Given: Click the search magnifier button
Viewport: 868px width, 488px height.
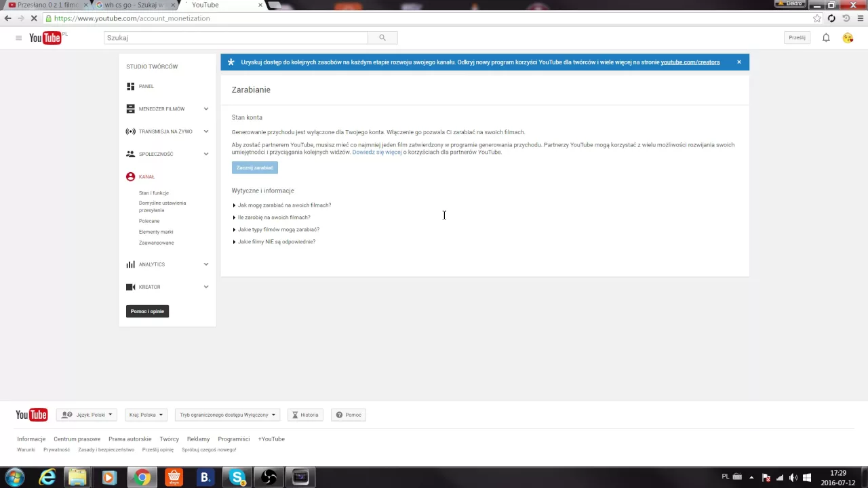Looking at the screenshot, I should tap(382, 38).
